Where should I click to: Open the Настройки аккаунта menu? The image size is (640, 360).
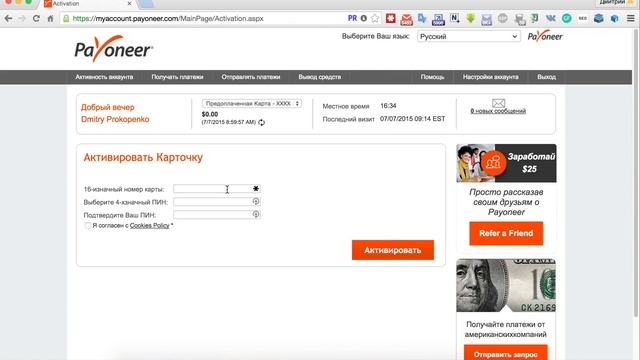pos(491,77)
